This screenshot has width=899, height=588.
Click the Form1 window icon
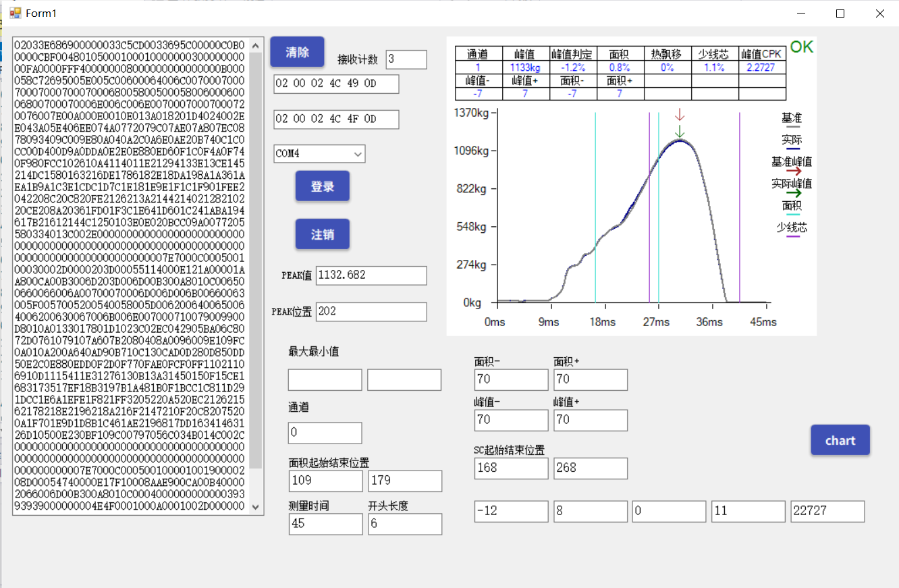(x=15, y=13)
